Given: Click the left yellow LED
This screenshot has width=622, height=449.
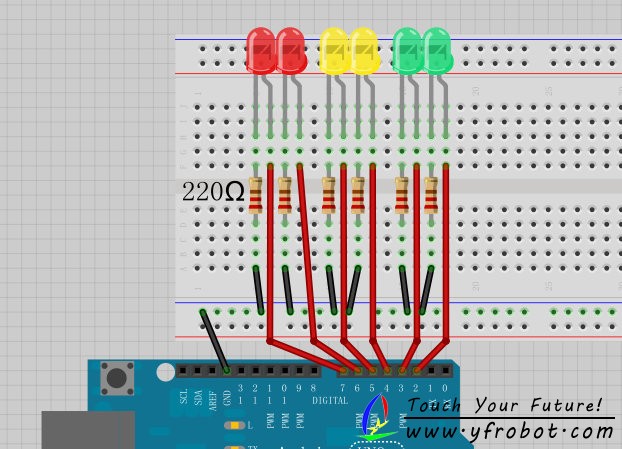Looking at the screenshot, I should [334, 51].
